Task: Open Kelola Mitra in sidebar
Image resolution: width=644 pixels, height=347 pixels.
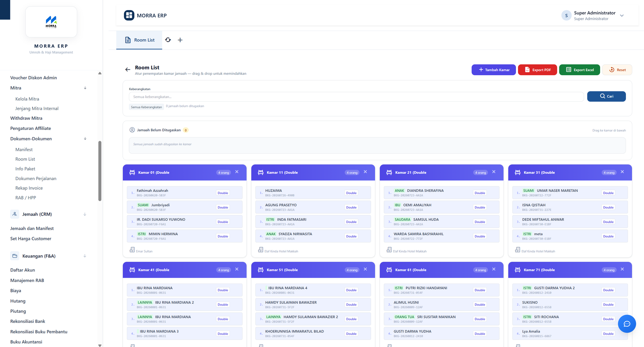Action: pyautogui.click(x=27, y=99)
